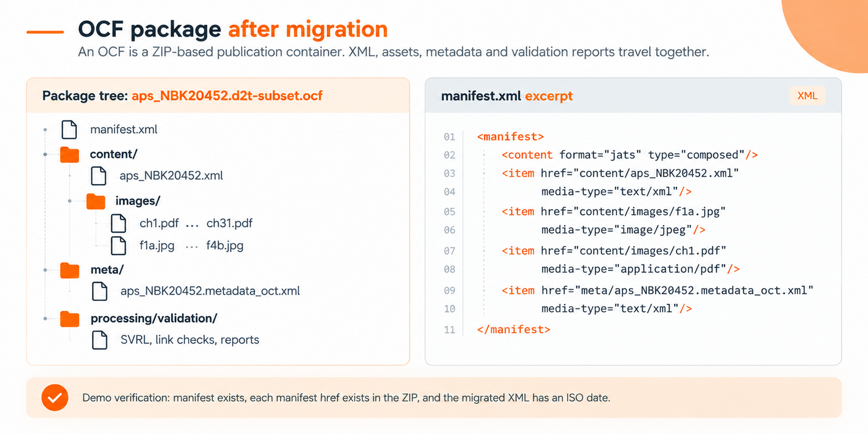Screen dimensions: 868x434
Task: Click the content/ folder icon
Action: tap(69, 155)
